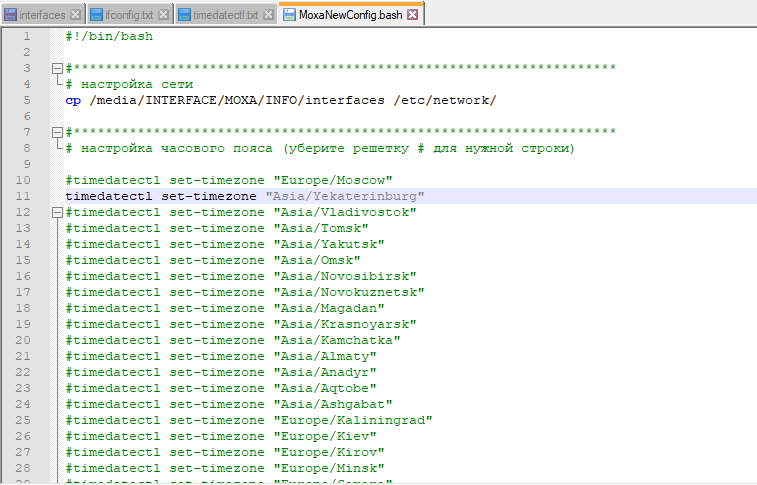Place cursor on the cp command at line 5
Image resolution: width=757 pixels, height=485 pixels.
pyautogui.click(x=73, y=100)
